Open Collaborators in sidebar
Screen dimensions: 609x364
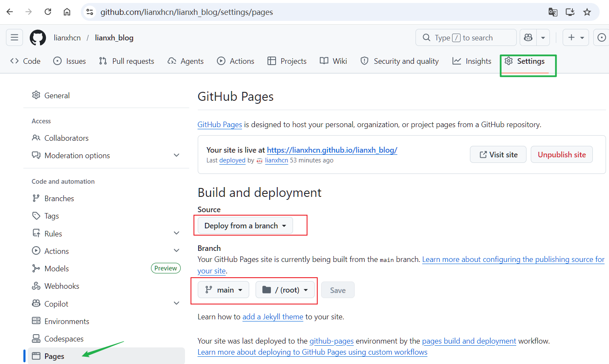pos(106,138)
